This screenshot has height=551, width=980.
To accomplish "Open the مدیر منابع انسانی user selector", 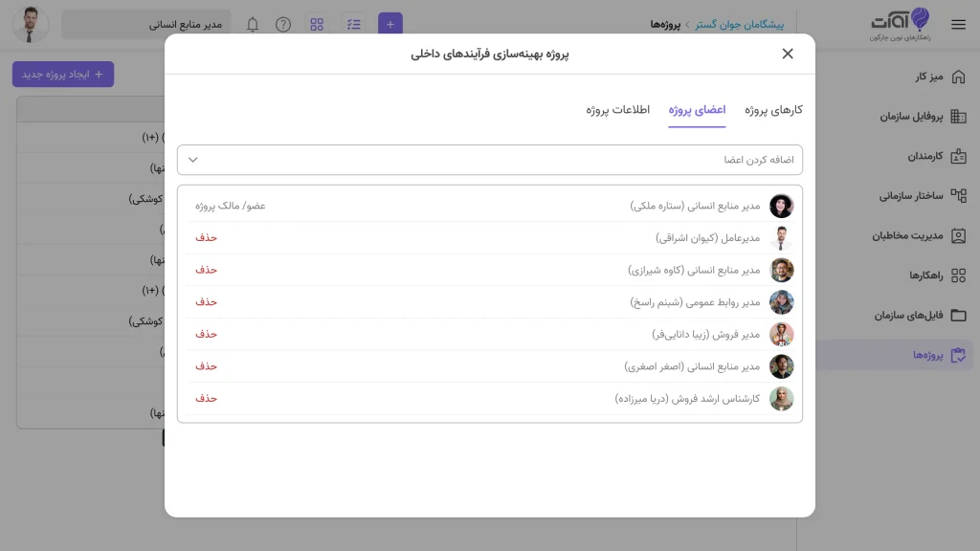I will coord(146,24).
